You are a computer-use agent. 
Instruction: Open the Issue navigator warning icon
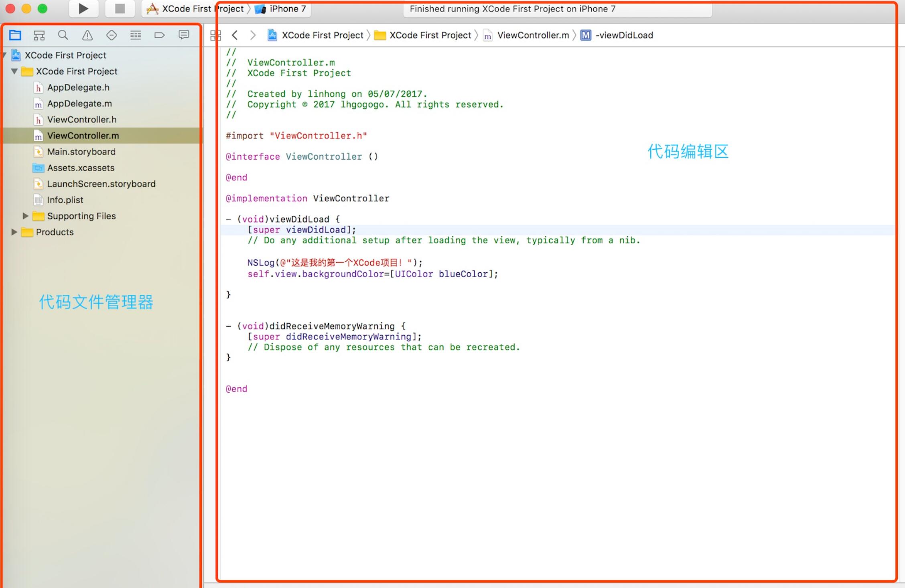point(87,35)
